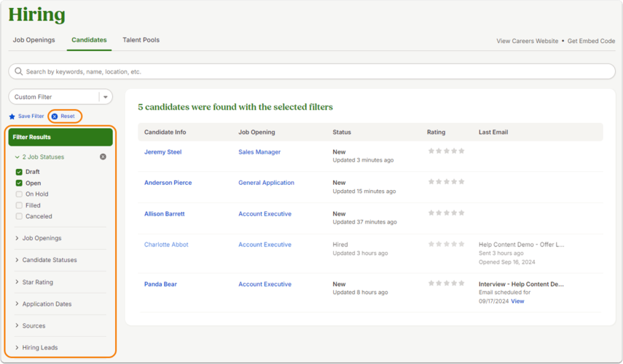
Task: Rate Panda Bear using star rating
Action: click(x=446, y=283)
